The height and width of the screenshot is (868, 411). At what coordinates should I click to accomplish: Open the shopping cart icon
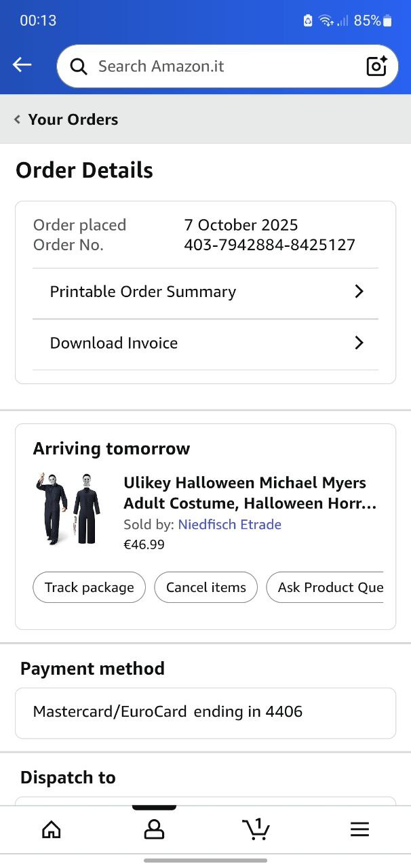[256, 829]
